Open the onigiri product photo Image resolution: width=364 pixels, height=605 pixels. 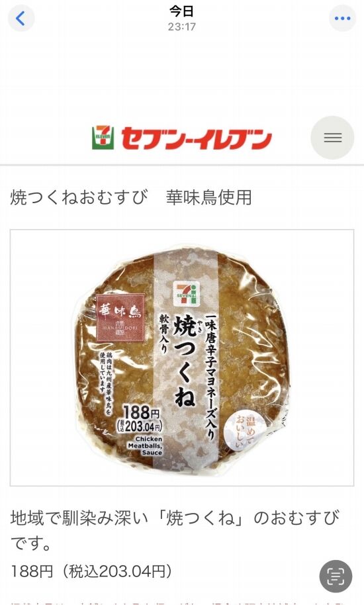(x=181, y=357)
